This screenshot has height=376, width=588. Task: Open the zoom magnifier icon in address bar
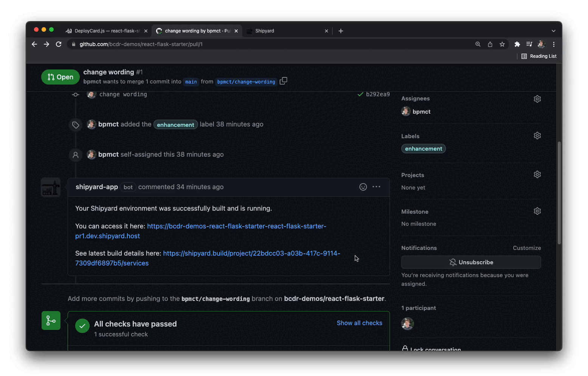(x=478, y=44)
